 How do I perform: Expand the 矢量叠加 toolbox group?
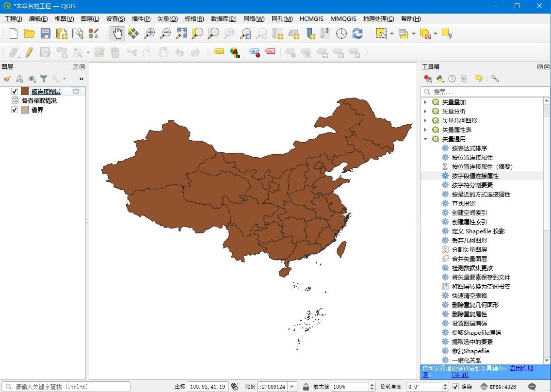[x=425, y=102]
